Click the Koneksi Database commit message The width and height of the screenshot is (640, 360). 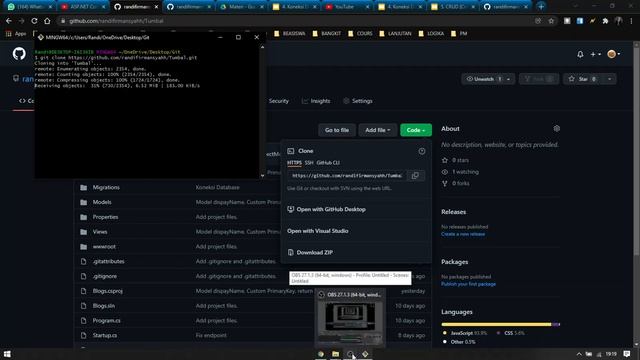point(218,187)
